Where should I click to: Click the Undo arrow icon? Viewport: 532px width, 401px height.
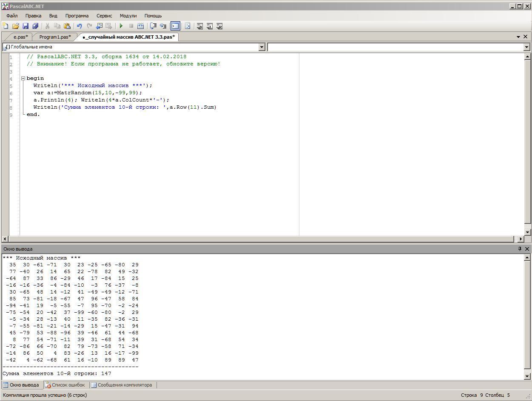pos(79,26)
